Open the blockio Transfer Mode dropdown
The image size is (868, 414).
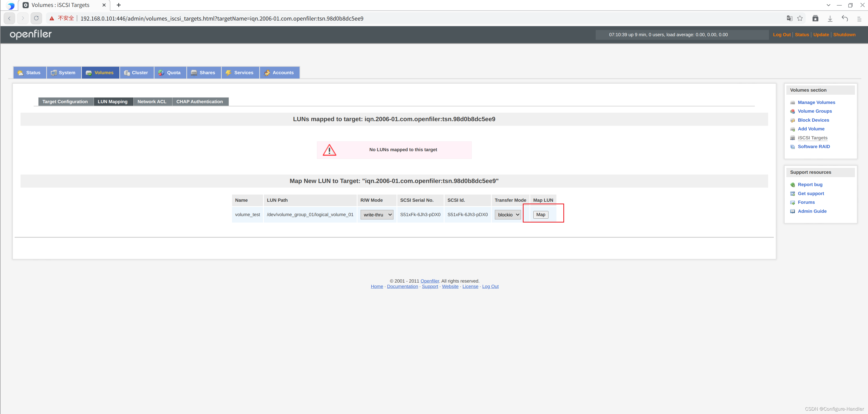pos(507,215)
